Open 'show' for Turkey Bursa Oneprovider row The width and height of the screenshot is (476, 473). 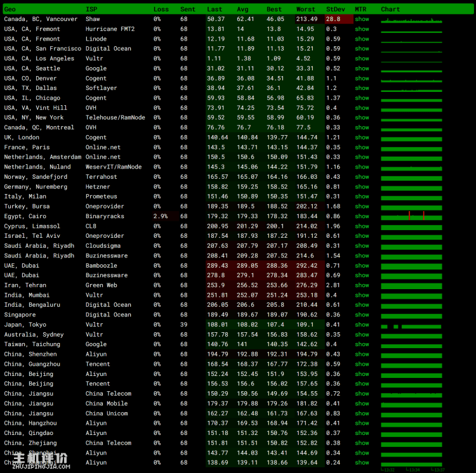click(x=362, y=206)
